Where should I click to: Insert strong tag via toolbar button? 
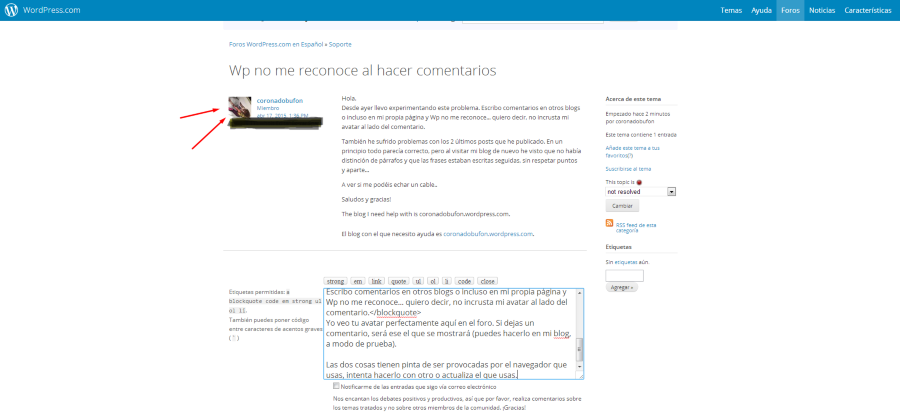(335, 281)
